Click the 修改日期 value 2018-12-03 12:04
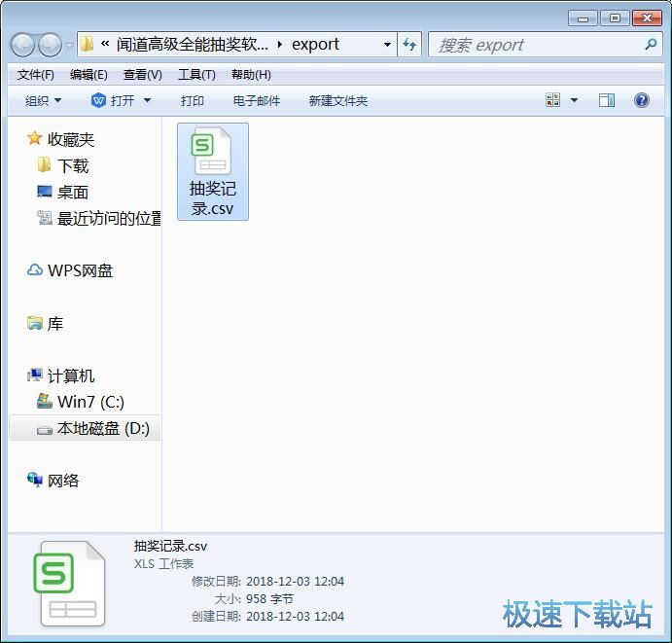The height and width of the screenshot is (643, 672). (296, 582)
